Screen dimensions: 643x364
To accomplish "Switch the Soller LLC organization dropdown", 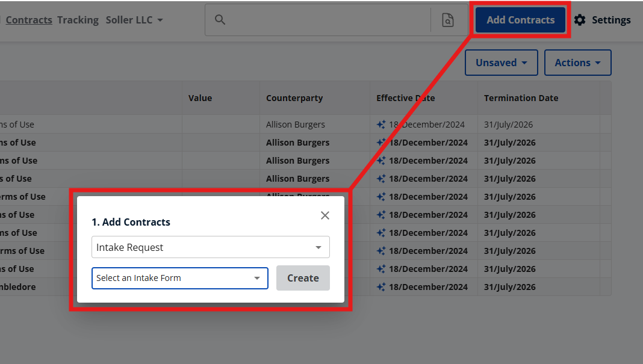I will (134, 20).
